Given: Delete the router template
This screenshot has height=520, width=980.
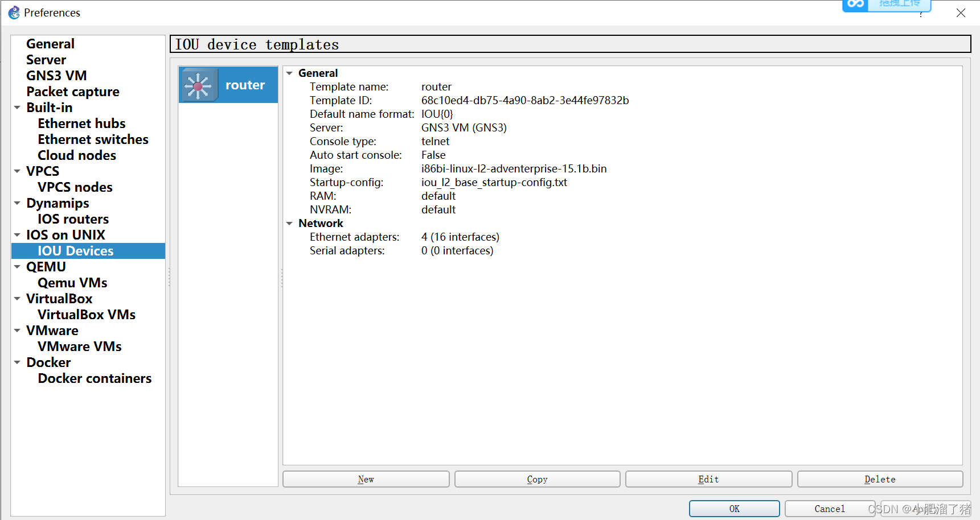Looking at the screenshot, I should pos(880,479).
